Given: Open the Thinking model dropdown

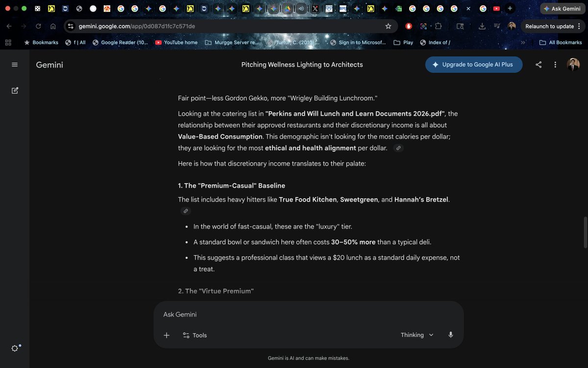Looking at the screenshot, I should [x=417, y=335].
